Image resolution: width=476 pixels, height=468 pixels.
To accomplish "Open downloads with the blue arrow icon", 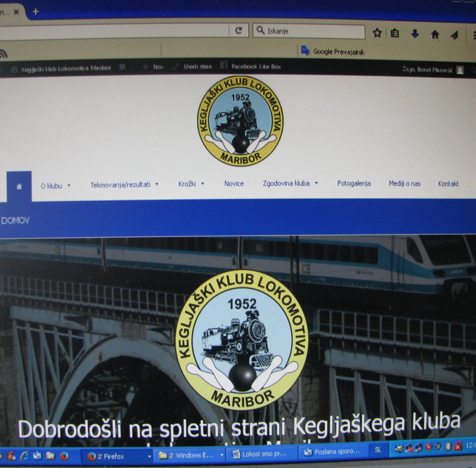I will 415,34.
